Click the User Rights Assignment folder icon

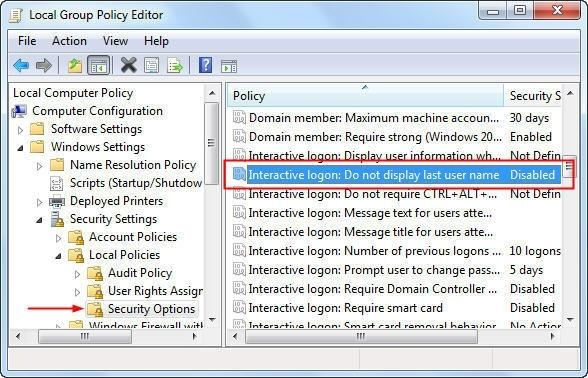coord(95,291)
